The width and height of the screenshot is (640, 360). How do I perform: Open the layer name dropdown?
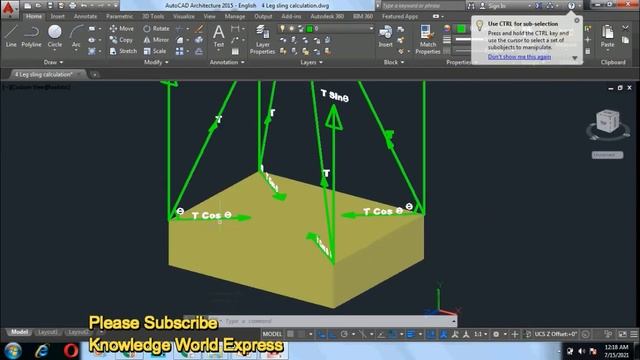coord(371,29)
